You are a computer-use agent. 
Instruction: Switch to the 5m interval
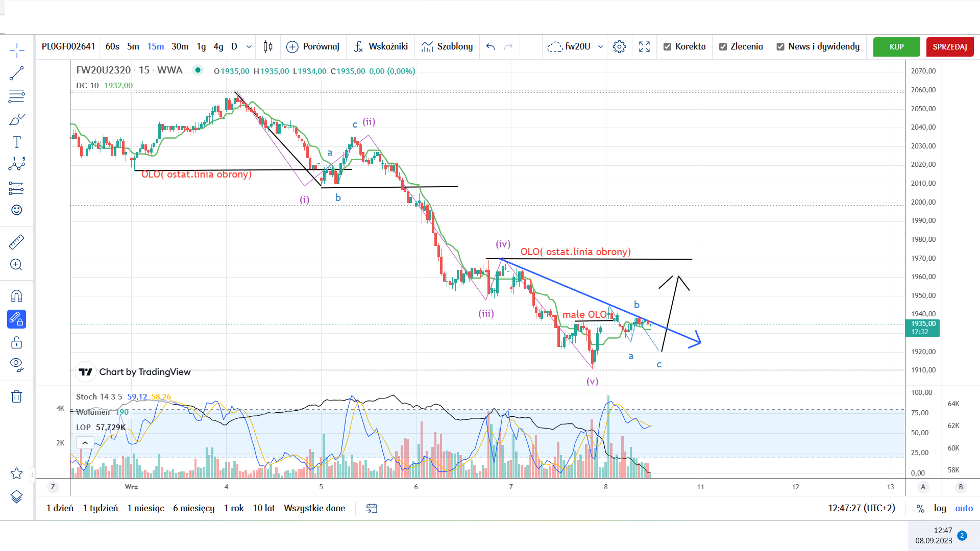(133, 47)
